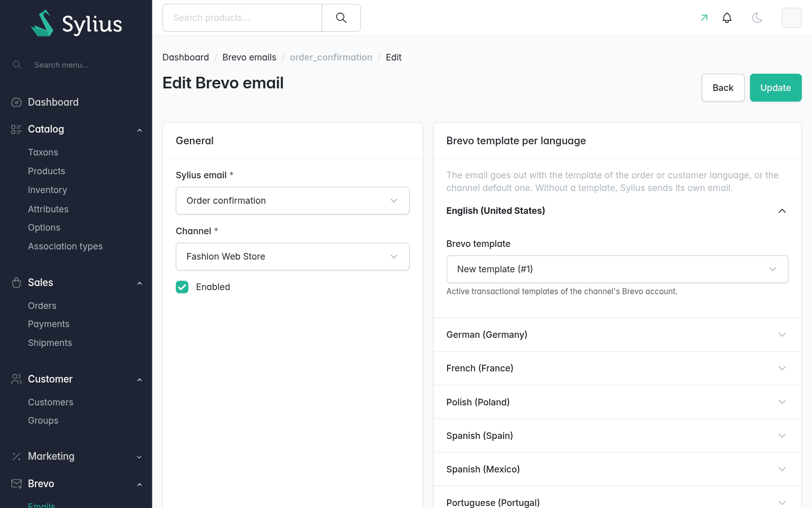Expand the Spanish (Spain) section
812x508 pixels.
[x=617, y=436]
